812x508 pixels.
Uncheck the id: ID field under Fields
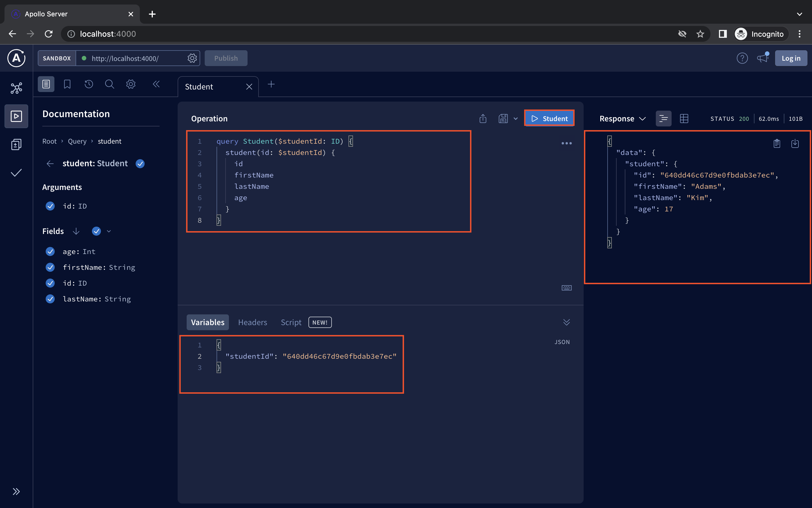(x=50, y=283)
